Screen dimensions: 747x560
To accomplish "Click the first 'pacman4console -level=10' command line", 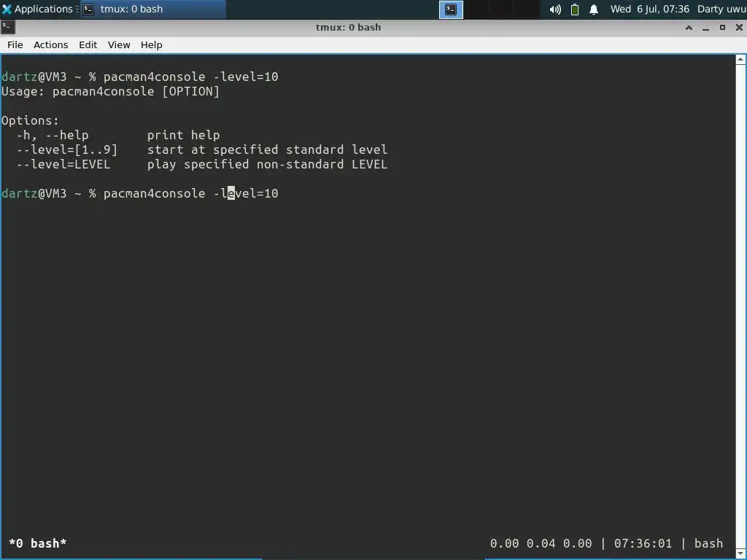I will click(190, 77).
